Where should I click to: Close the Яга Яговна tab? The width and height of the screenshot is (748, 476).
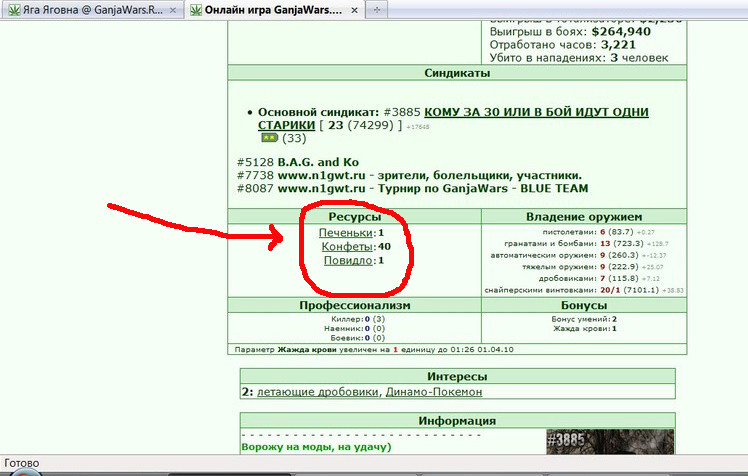[173, 10]
